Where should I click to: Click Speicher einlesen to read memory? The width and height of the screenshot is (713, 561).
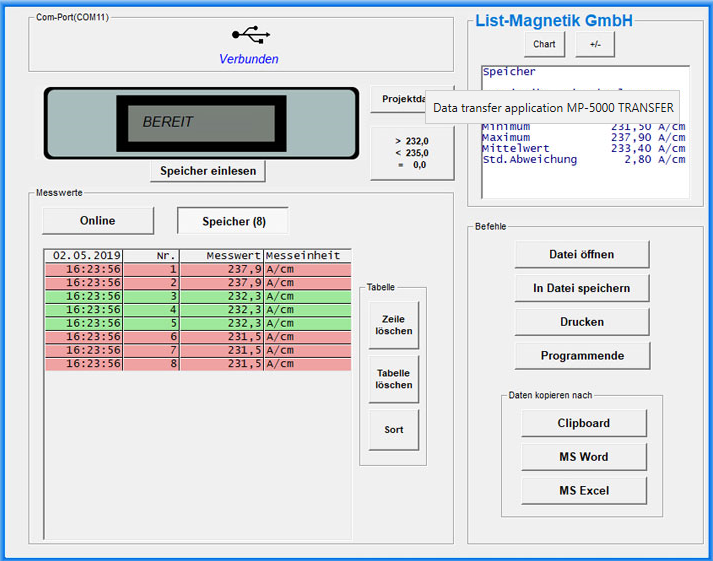208,171
